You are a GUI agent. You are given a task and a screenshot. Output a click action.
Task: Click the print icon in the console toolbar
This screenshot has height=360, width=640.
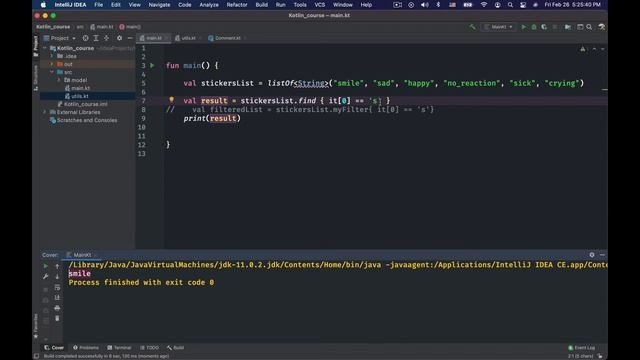click(x=57, y=308)
